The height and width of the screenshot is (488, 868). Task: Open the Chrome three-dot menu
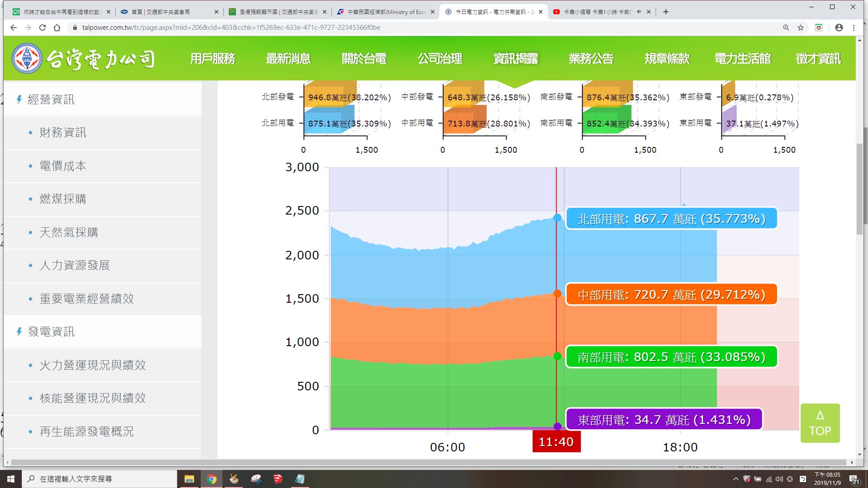pyautogui.click(x=854, y=28)
